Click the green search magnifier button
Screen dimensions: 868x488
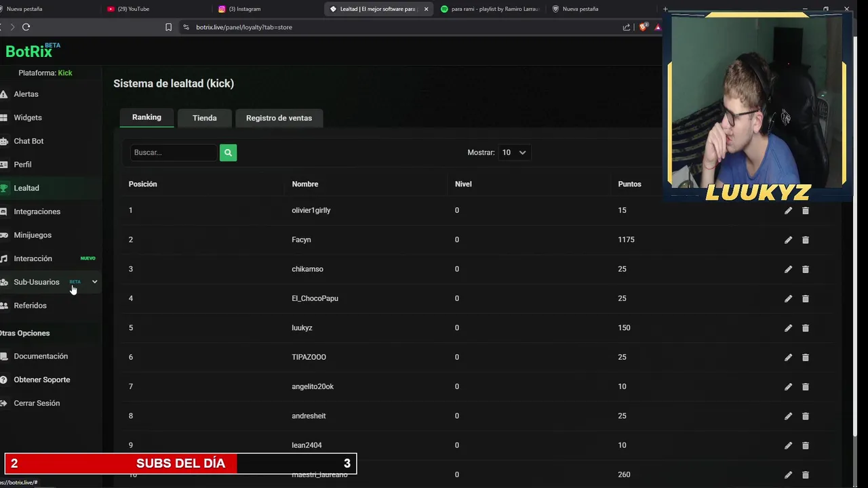tap(228, 152)
